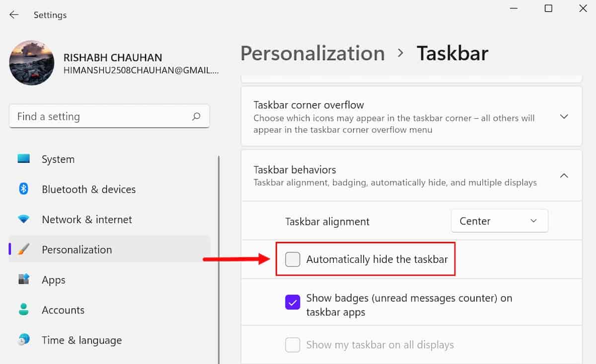The width and height of the screenshot is (596, 364).
Task: Click the Network & internet wifi icon
Action: point(23,219)
